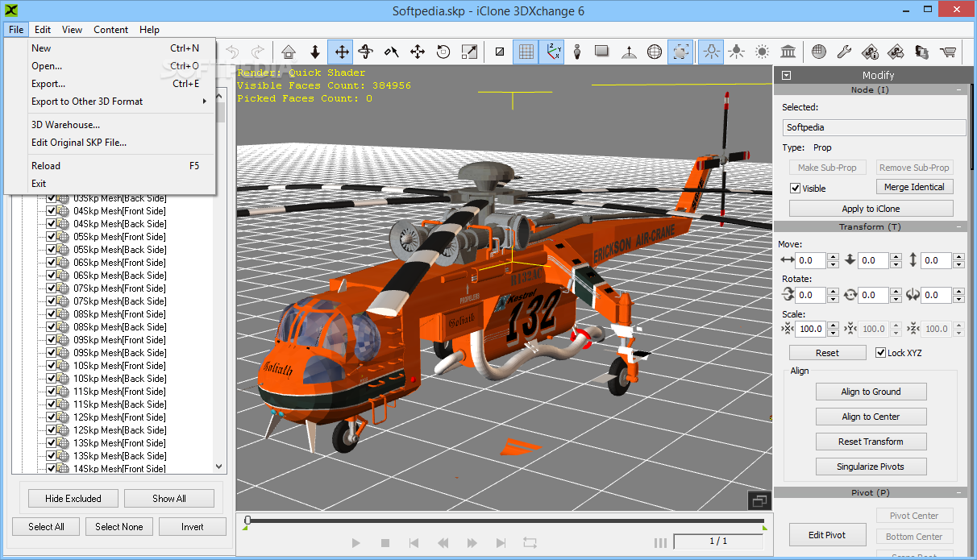Click the Play button below the timeline
The image size is (977, 560).
point(356,542)
